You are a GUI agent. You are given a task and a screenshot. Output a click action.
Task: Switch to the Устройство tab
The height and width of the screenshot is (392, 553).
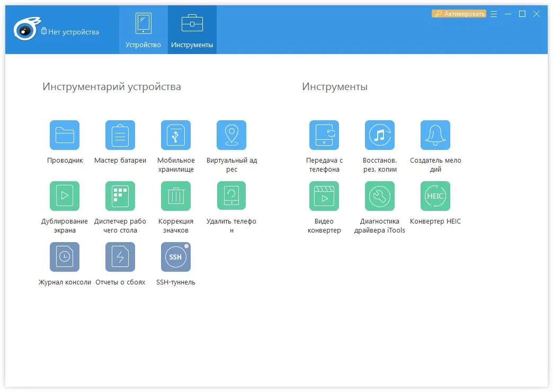(143, 30)
